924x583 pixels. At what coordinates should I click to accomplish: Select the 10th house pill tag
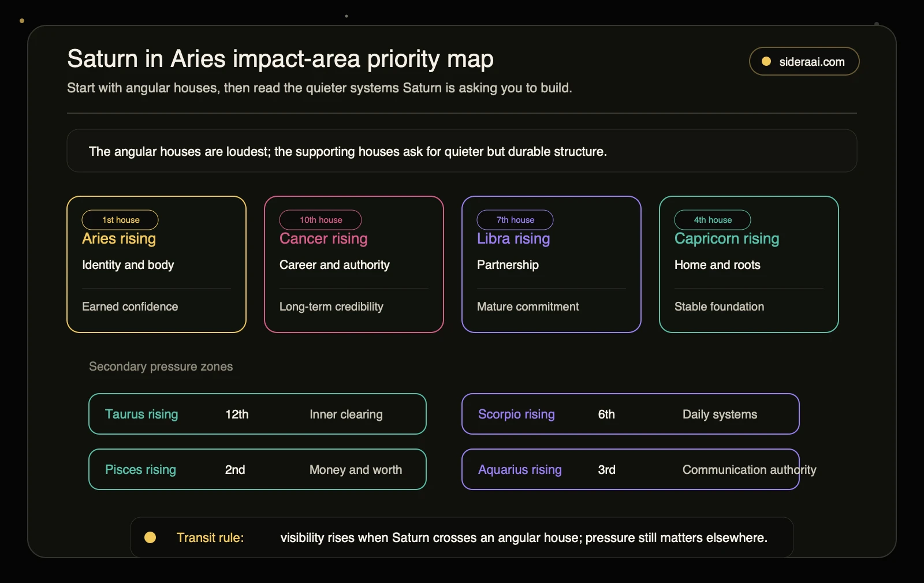tap(321, 220)
